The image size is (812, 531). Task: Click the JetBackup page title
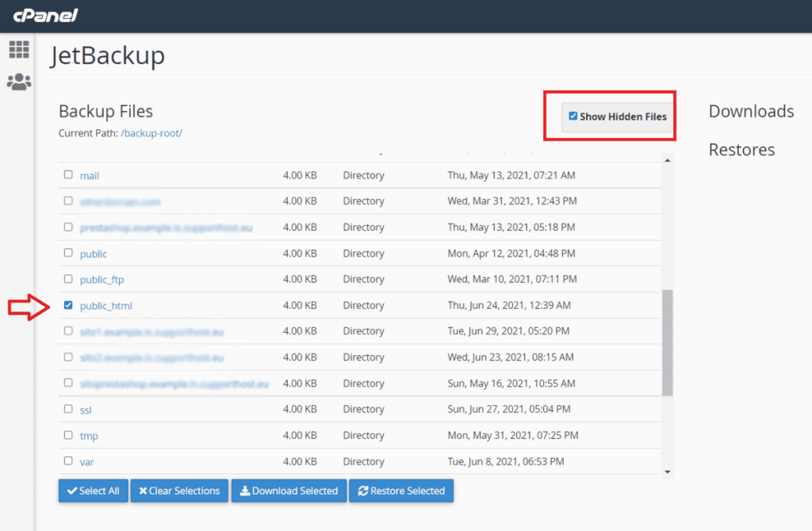(108, 56)
